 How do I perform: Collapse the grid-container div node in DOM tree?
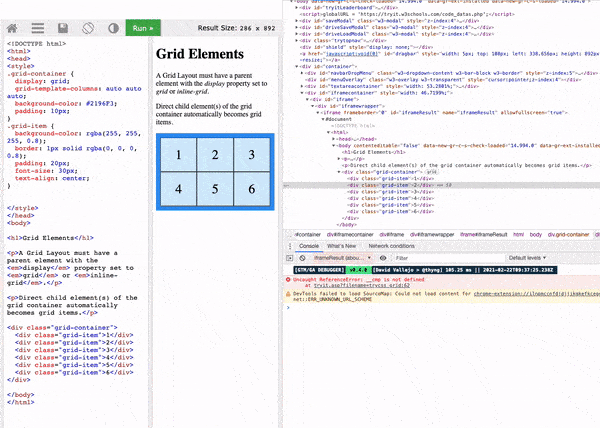pyautogui.click(x=339, y=172)
